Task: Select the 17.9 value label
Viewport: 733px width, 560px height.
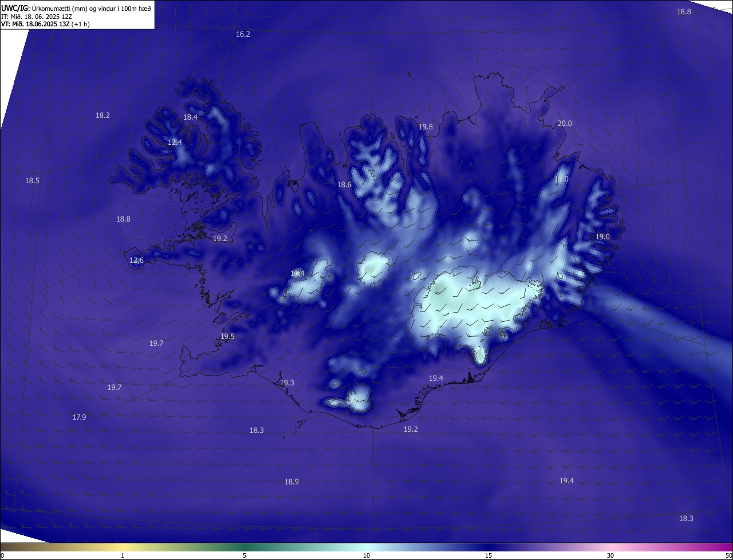Action: tap(79, 417)
